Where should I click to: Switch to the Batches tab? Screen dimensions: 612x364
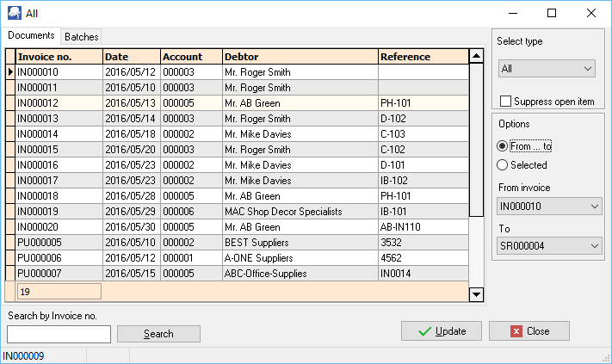[82, 36]
